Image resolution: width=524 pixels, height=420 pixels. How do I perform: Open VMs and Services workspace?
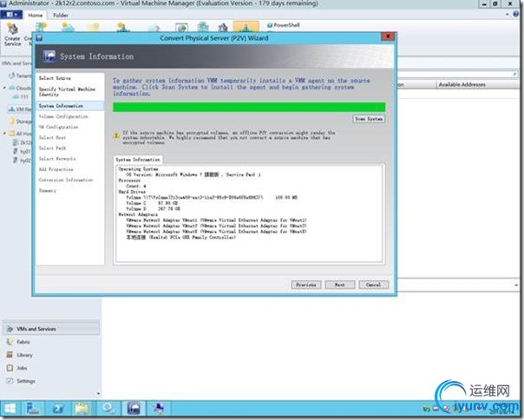(51, 329)
